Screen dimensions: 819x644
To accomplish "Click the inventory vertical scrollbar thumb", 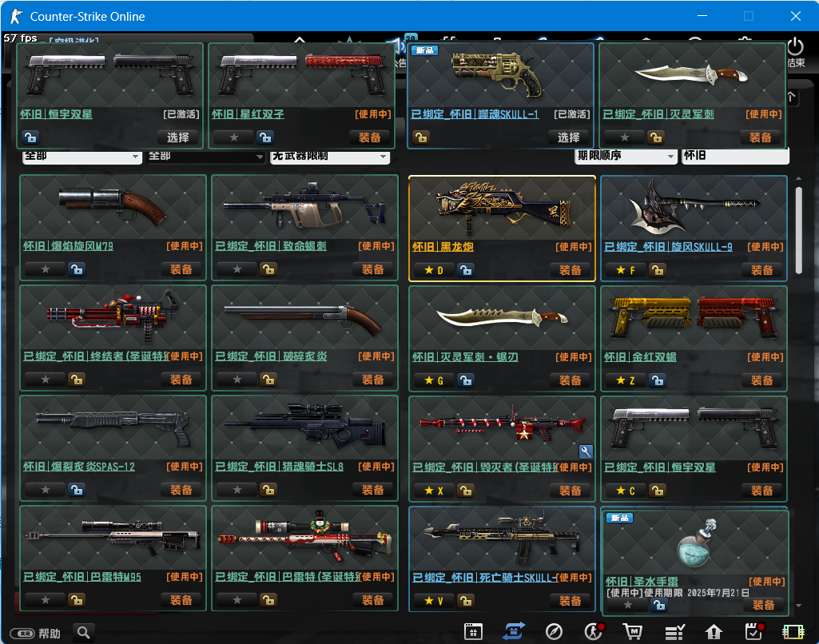I will coord(798,230).
